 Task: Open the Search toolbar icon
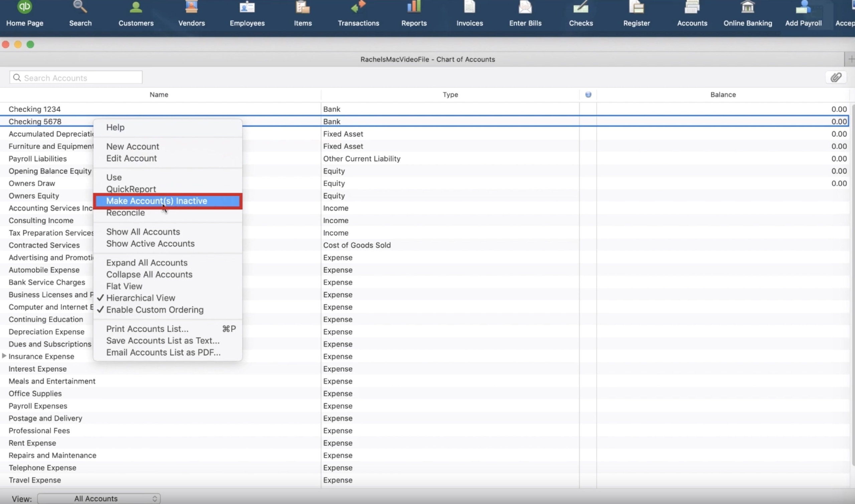click(80, 14)
